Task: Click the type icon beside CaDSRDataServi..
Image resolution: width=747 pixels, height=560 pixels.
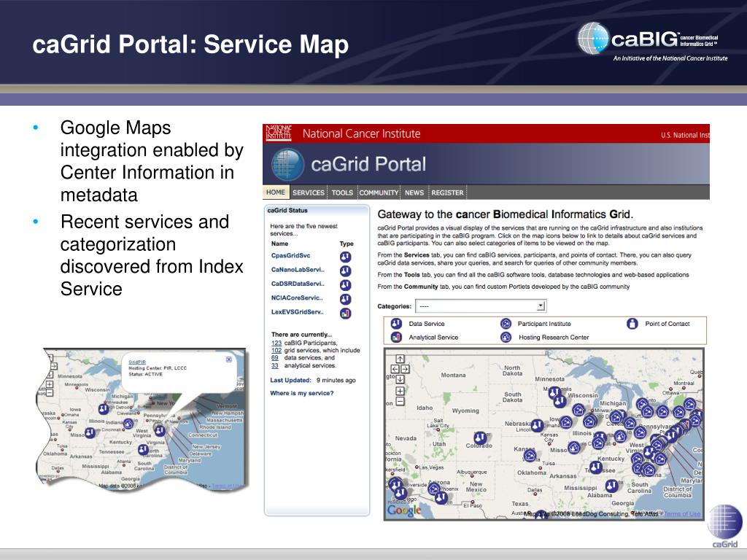Action: tap(345, 285)
